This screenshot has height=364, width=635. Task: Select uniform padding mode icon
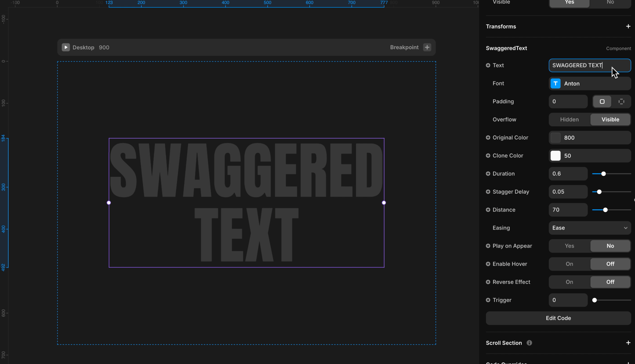click(602, 101)
